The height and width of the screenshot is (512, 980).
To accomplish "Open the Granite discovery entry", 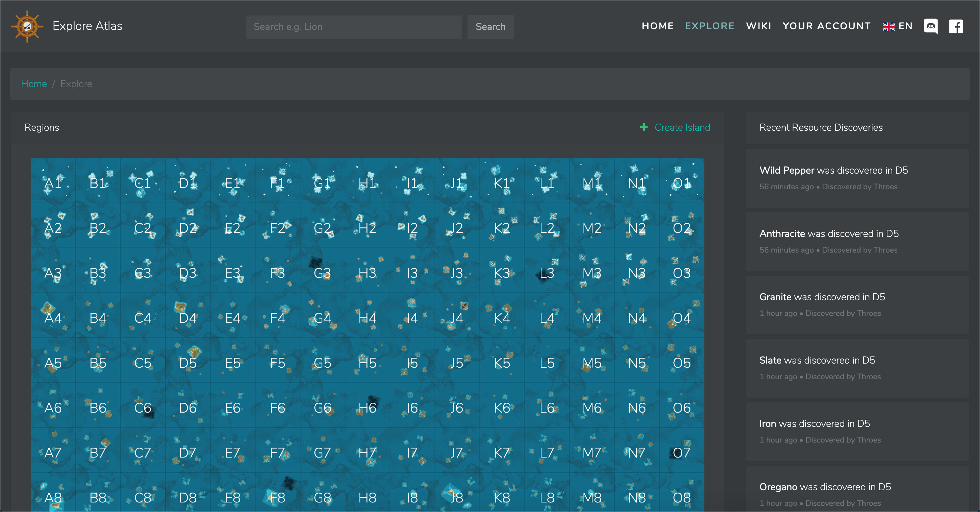I will [857, 305].
